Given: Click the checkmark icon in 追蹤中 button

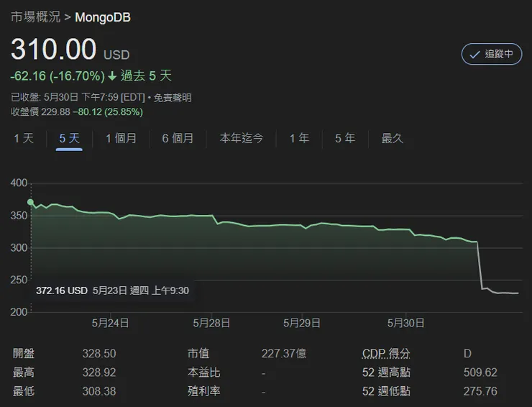Looking at the screenshot, I should (474, 55).
